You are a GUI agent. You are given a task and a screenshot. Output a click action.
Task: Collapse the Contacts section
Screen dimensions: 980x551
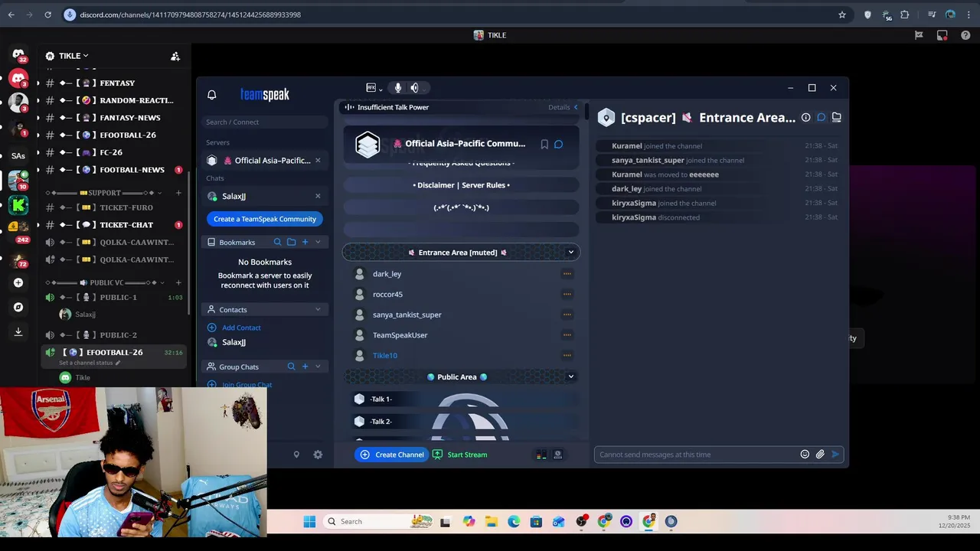(318, 309)
